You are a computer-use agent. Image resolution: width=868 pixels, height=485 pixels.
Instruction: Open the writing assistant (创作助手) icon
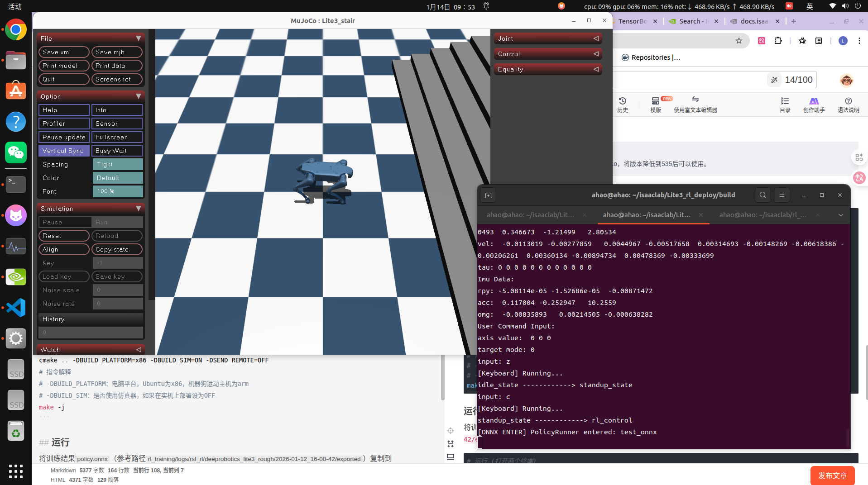click(814, 105)
